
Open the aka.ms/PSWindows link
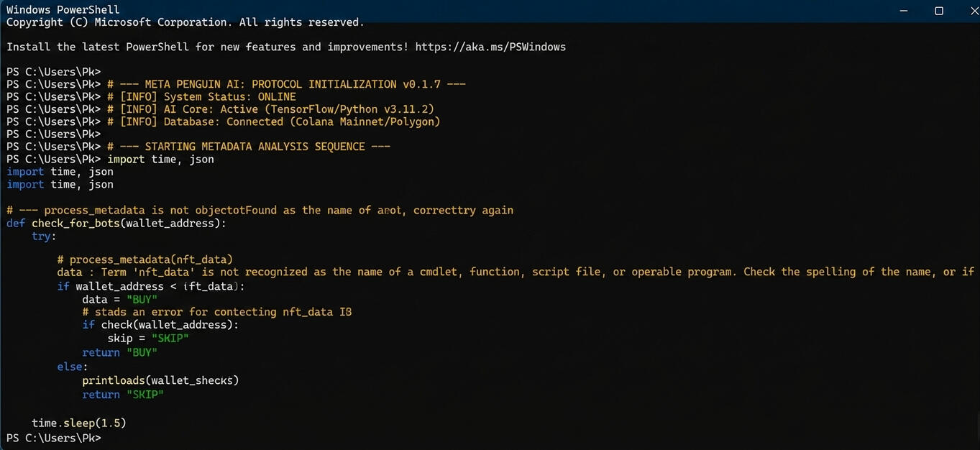490,47
